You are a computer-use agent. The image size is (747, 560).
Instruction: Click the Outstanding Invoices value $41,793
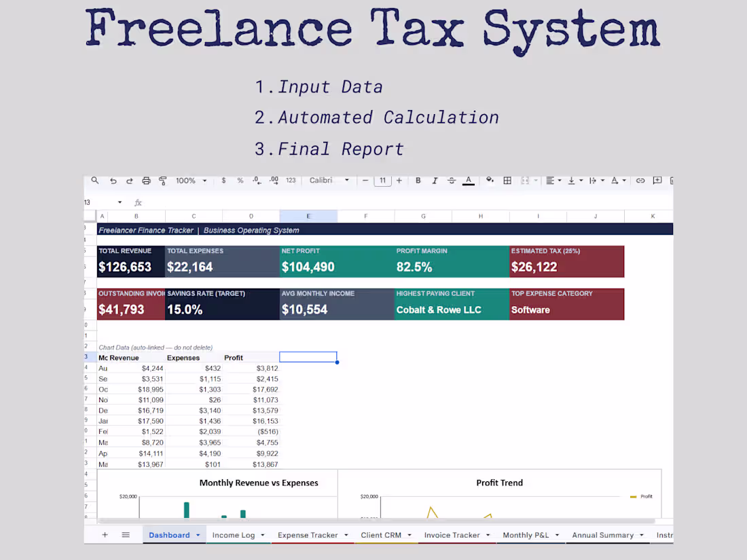click(121, 310)
